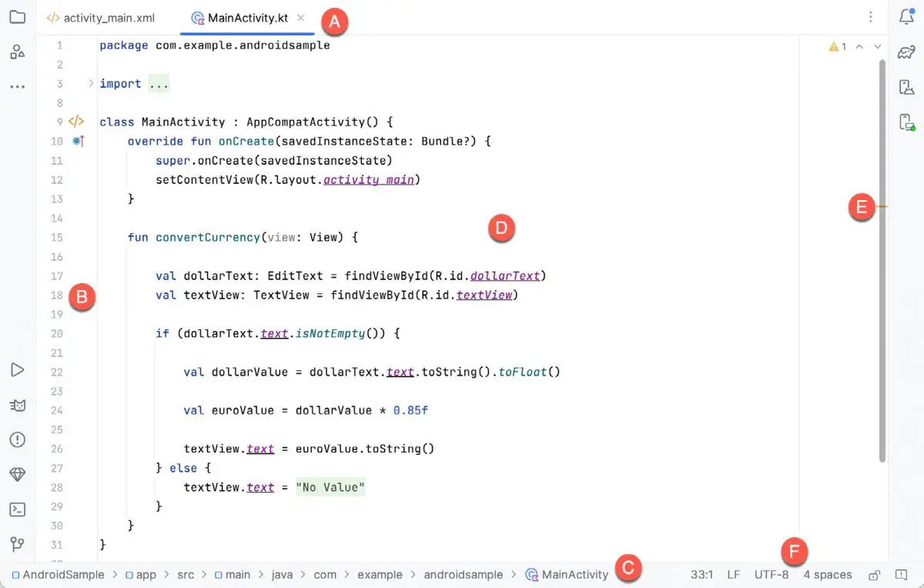This screenshot has height=588, width=924.
Task: Click the warning stripe mark on scrollbar
Action: pyautogui.click(x=882, y=206)
